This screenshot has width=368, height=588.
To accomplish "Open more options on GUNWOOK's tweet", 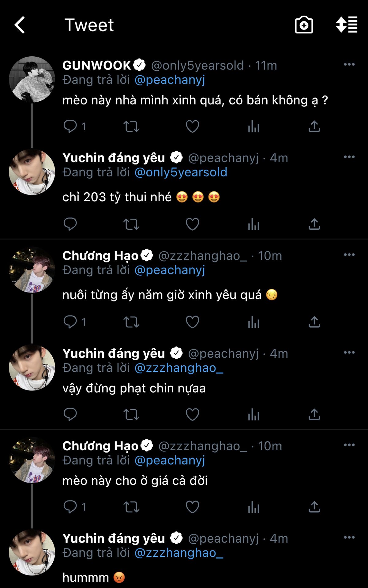I will coord(349,64).
